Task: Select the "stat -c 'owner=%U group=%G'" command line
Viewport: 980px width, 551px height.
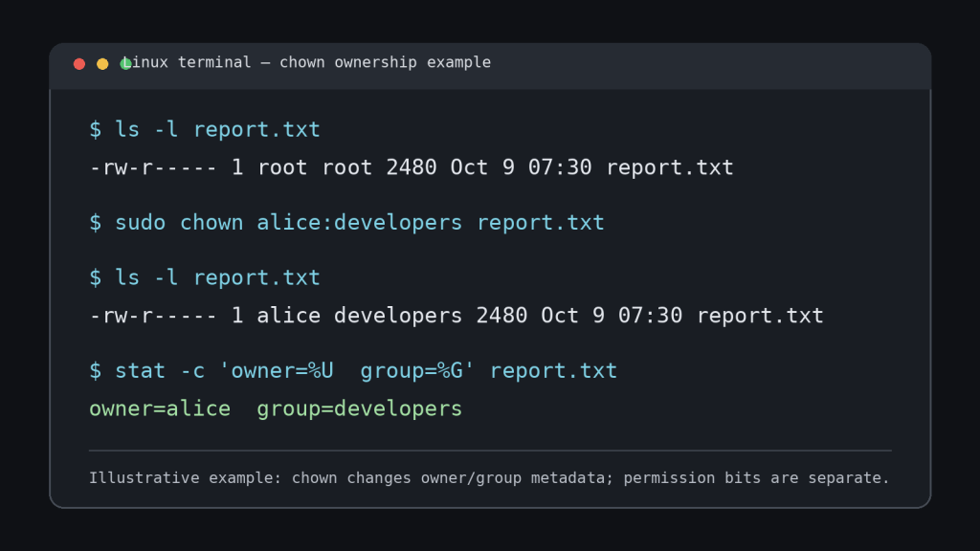Action: 353,370
